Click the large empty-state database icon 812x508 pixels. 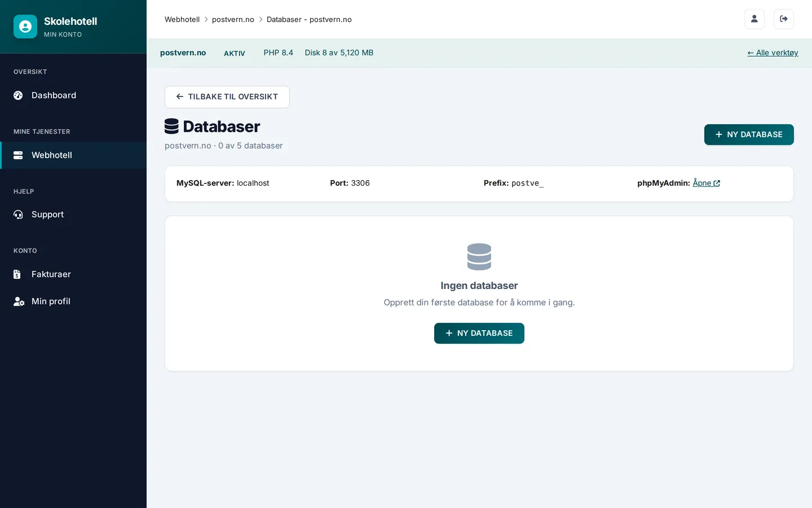pos(479,257)
